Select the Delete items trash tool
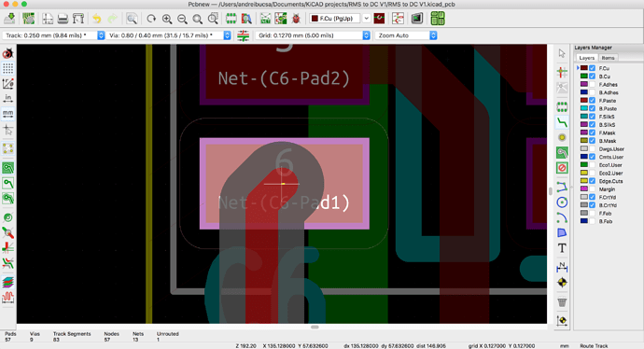The image size is (644, 349). pyautogui.click(x=562, y=302)
